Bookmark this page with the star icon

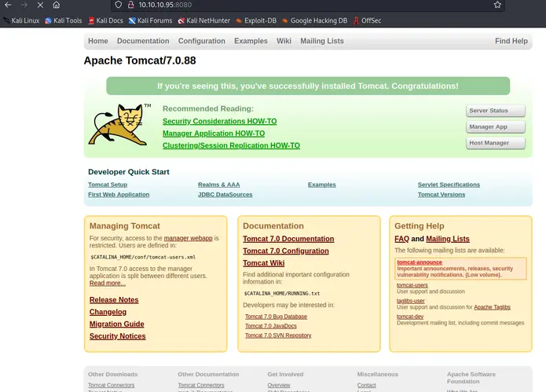[x=497, y=5]
